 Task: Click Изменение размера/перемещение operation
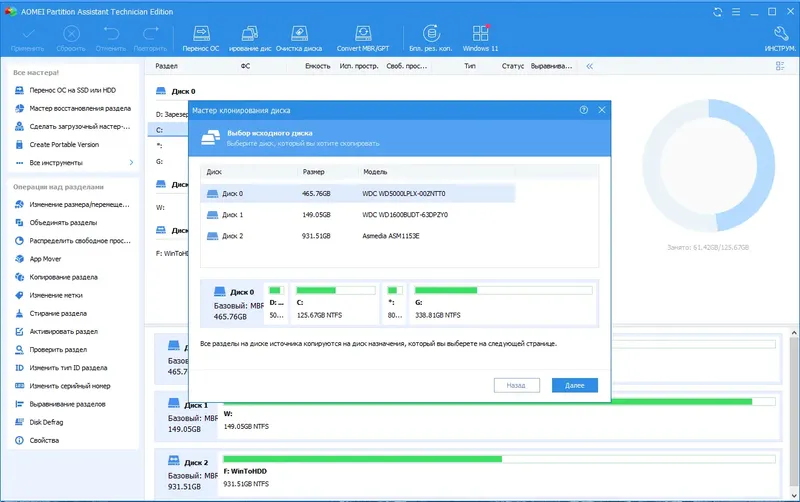[79, 205]
